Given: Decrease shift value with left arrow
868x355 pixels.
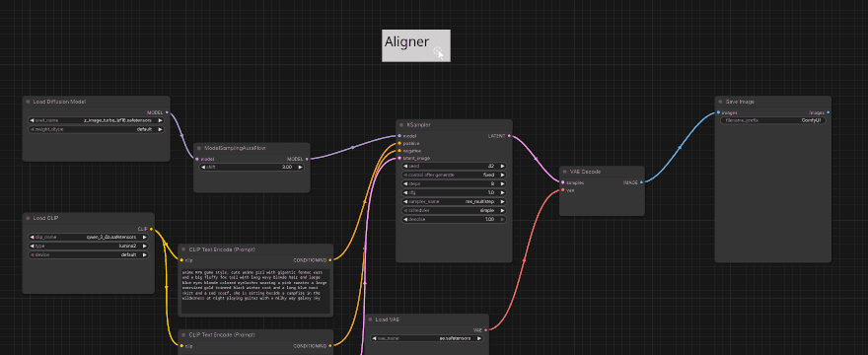Looking at the screenshot, I should pyautogui.click(x=203, y=167).
